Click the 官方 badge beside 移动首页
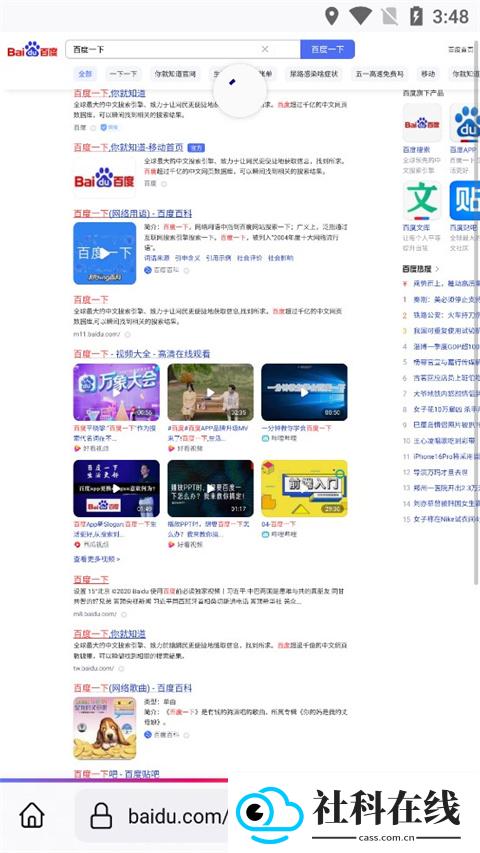The image size is (480, 853). tap(196, 147)
